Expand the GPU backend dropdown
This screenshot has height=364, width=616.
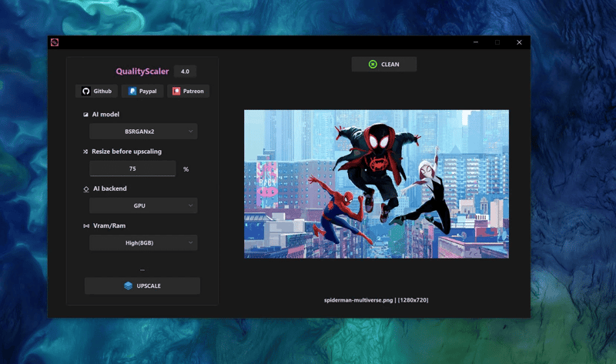click(143, 205)
